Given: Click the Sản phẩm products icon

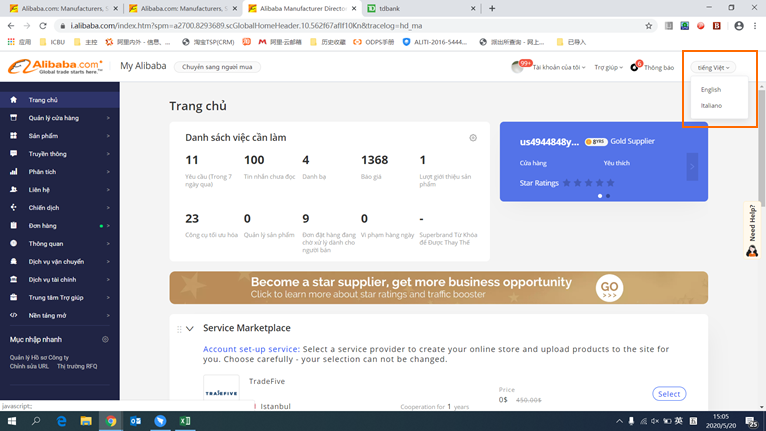Looking at the screenshot, I should [x=14, y=136].
